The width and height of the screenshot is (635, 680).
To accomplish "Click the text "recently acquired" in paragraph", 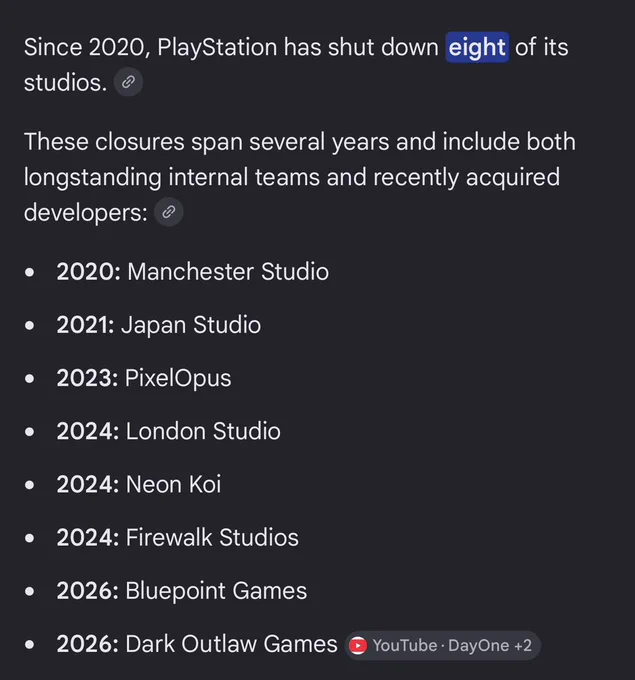I will click(x=466, y=177).
